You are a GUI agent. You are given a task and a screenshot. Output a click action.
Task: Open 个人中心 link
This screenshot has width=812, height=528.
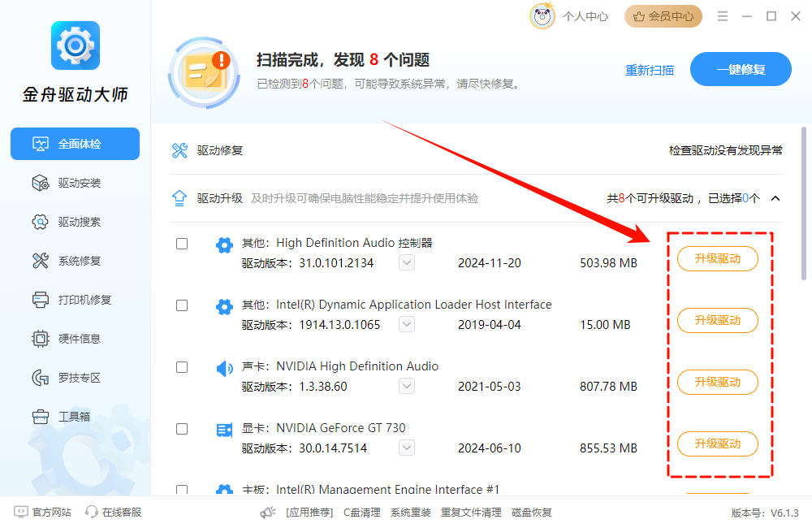[585, 16]
